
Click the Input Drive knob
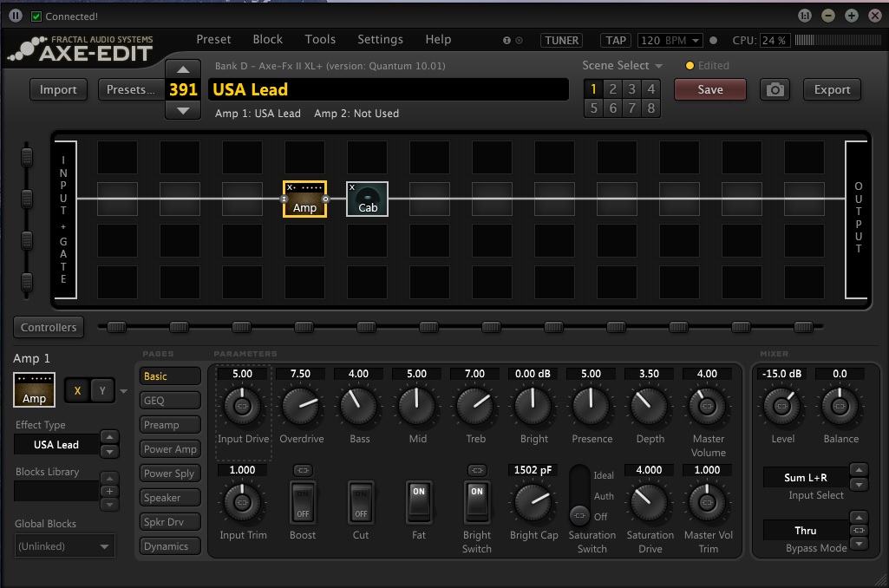242,406
